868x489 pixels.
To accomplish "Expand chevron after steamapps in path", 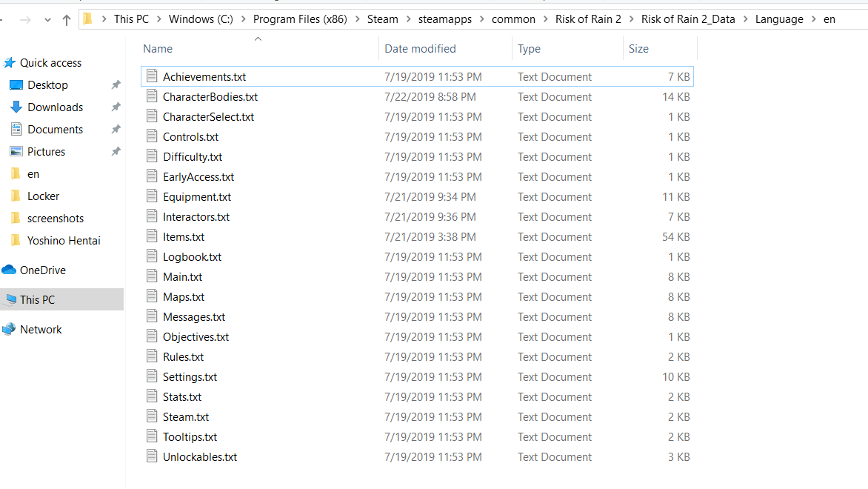I will [x=481, y=19].
